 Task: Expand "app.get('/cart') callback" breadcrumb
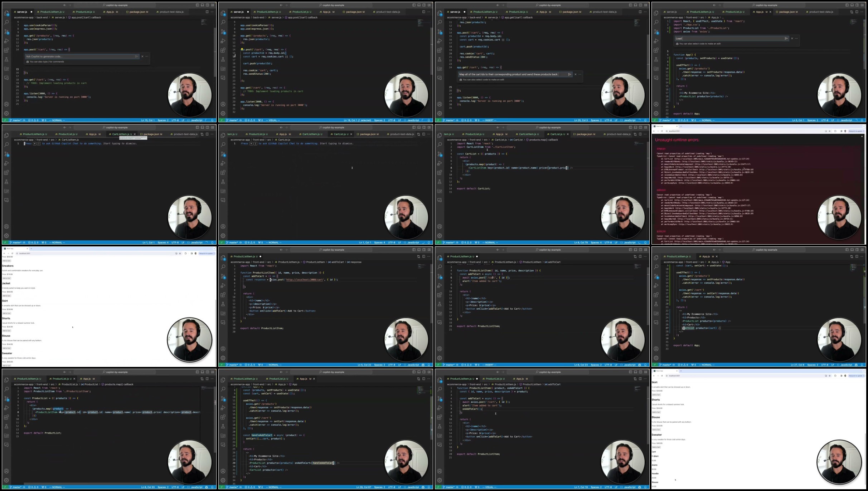pos(518,17)
